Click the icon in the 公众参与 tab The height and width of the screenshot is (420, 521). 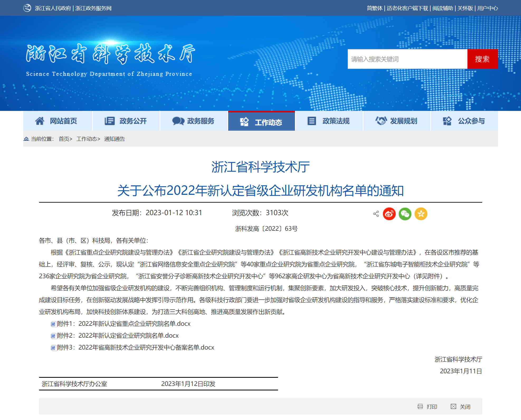click(x=447, y=121)
